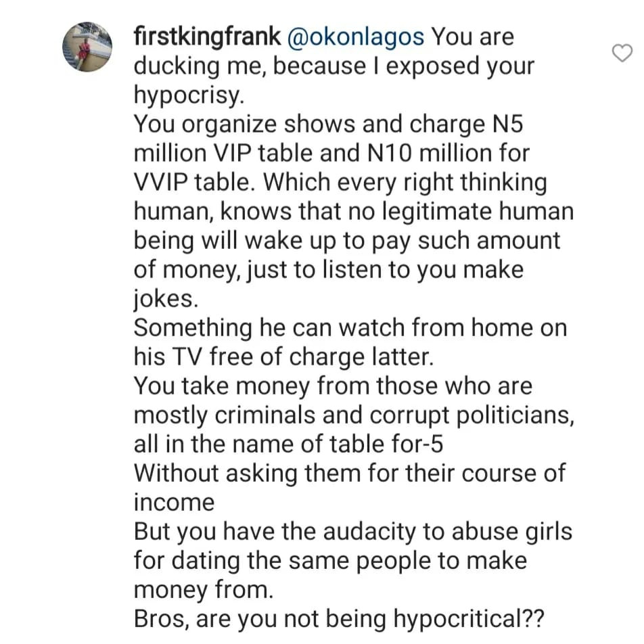Click the line 'You take money from those who are'

tap(333, 387)
